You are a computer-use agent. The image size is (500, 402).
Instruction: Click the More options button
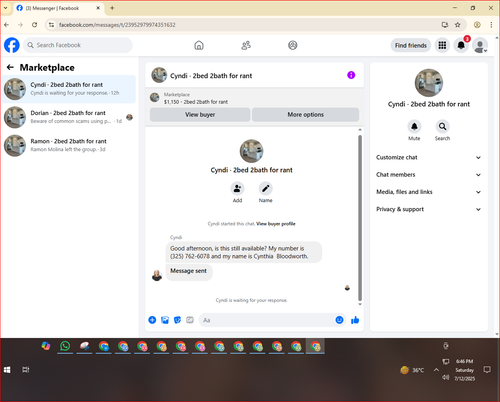tap(305, 115)
